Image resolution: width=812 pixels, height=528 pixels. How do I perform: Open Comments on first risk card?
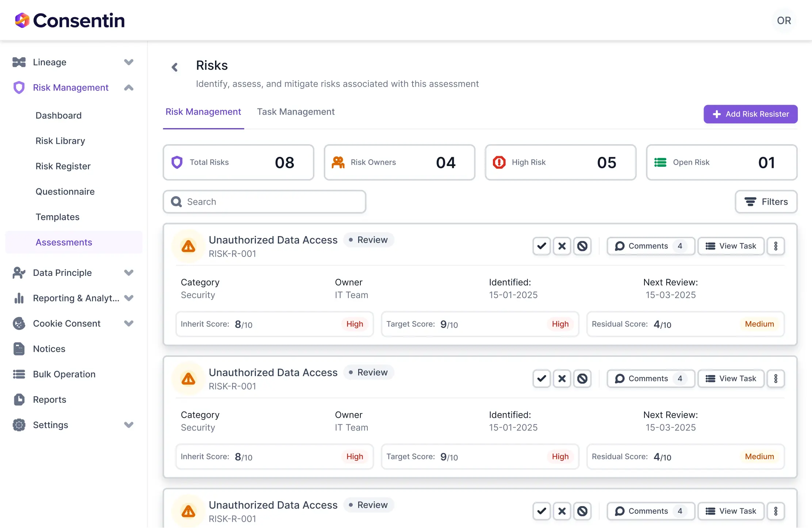click(x=650, y=246)
